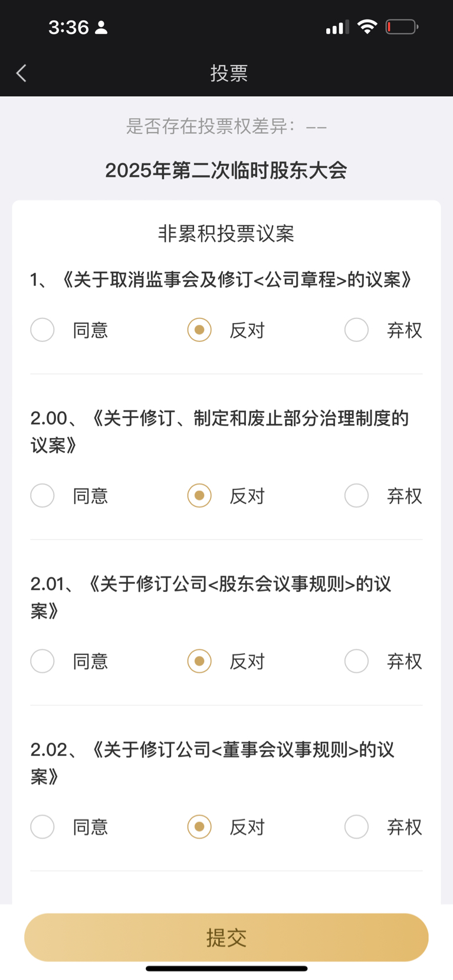This screenshot has height=980, width=453.
Task: Tap the battery icon in status bar
Action: pyautogui.click(x=402, y=27)
